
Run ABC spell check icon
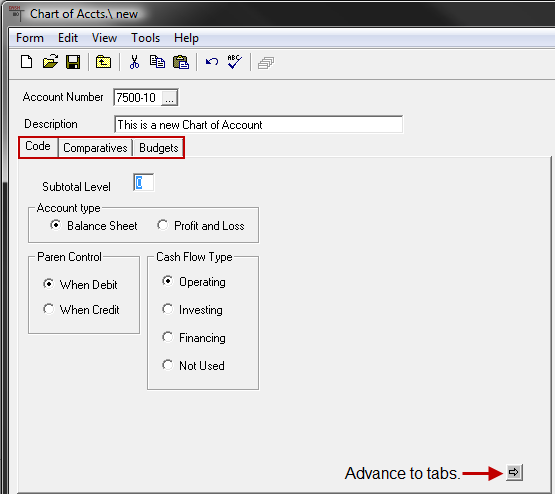pyautogui.click(x=234, y=62)
